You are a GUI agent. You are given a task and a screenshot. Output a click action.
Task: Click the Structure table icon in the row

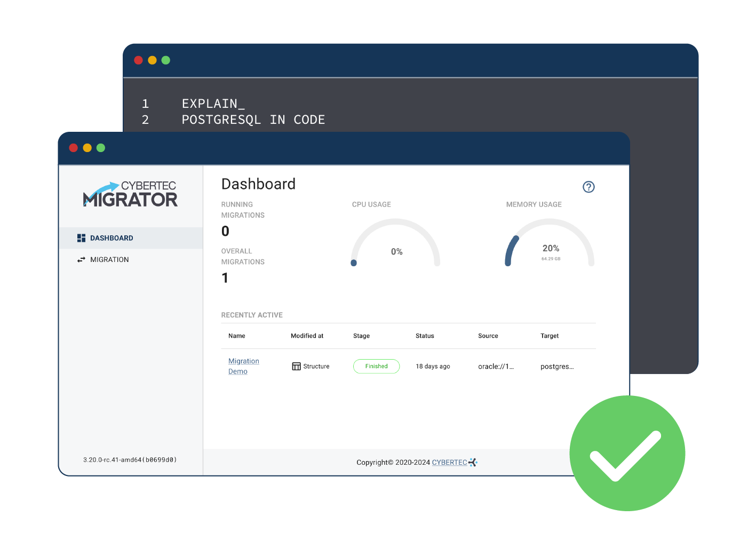(x=296, y=367)
